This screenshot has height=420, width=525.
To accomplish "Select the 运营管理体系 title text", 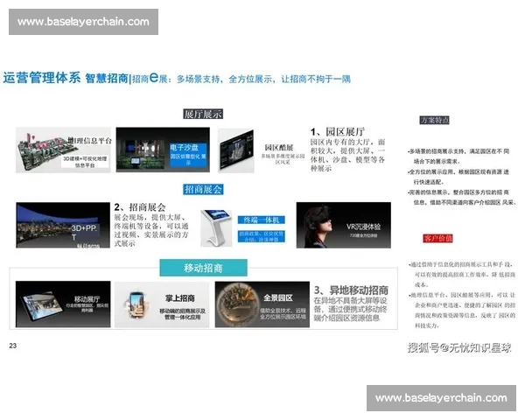I will coord(42,78).
